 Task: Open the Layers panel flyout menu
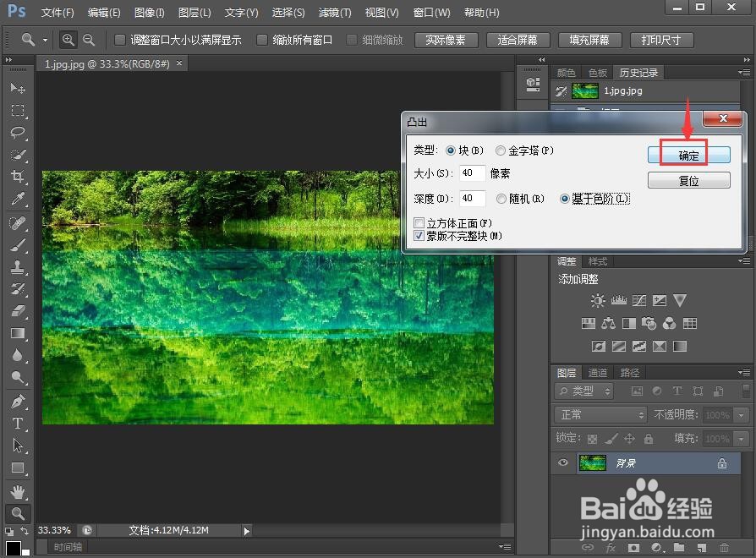(x=744, y=372)
